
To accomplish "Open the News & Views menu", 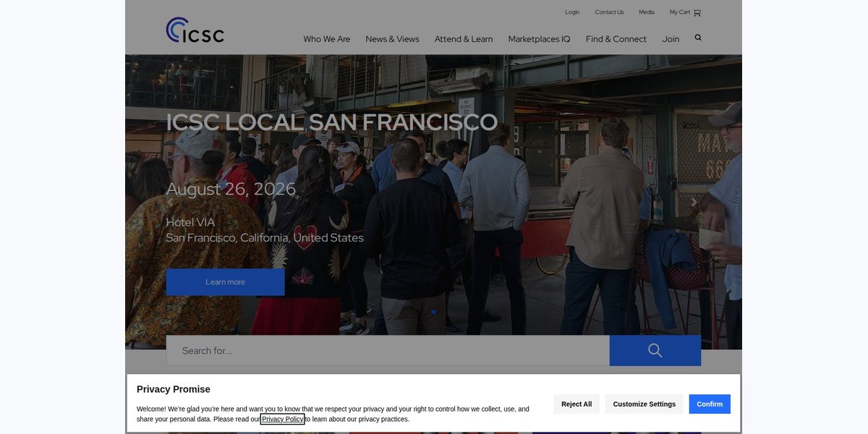I will coord(392,39).
